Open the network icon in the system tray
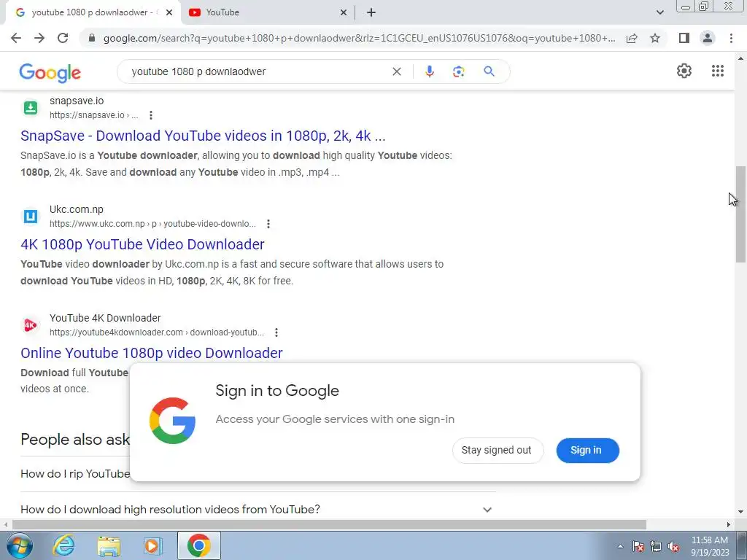Viewport: 747px width, 560px height. 656,547
